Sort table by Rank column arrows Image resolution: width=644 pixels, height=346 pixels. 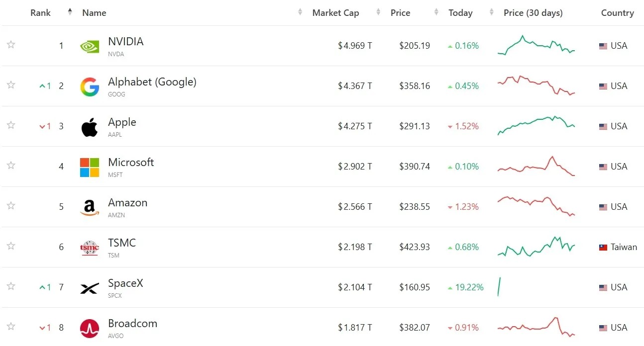[70, 12]
